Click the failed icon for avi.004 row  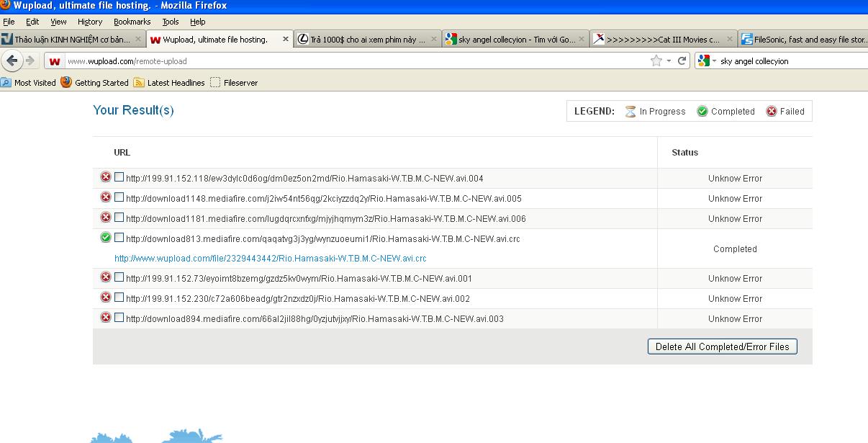106,177
